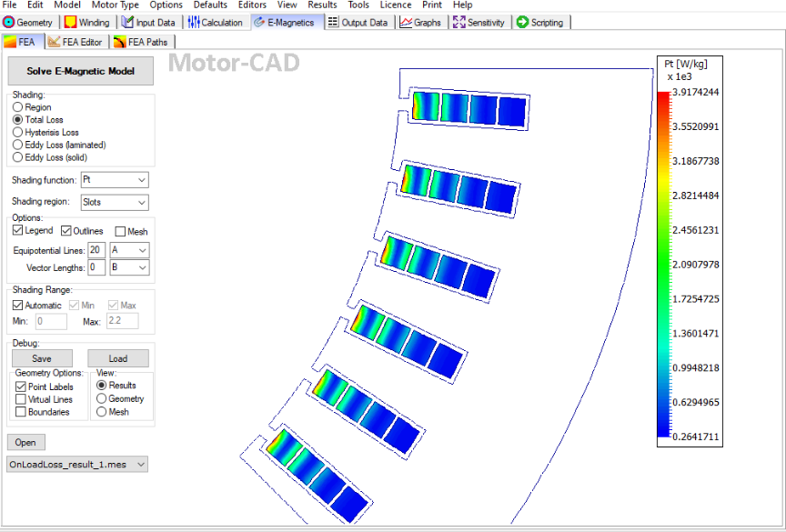Click the green Scripting arrow icon
This screenshot has width=786, height=532.
tap(522, 22)
